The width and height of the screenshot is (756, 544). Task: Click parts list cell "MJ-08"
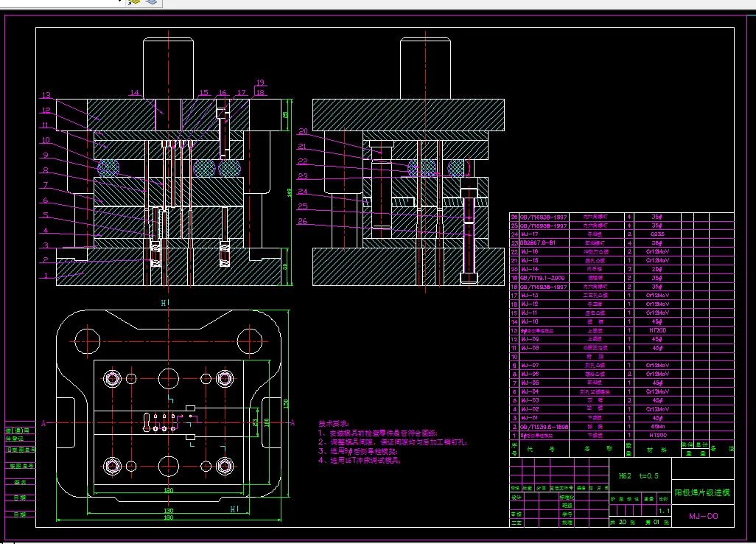[529, 348]
